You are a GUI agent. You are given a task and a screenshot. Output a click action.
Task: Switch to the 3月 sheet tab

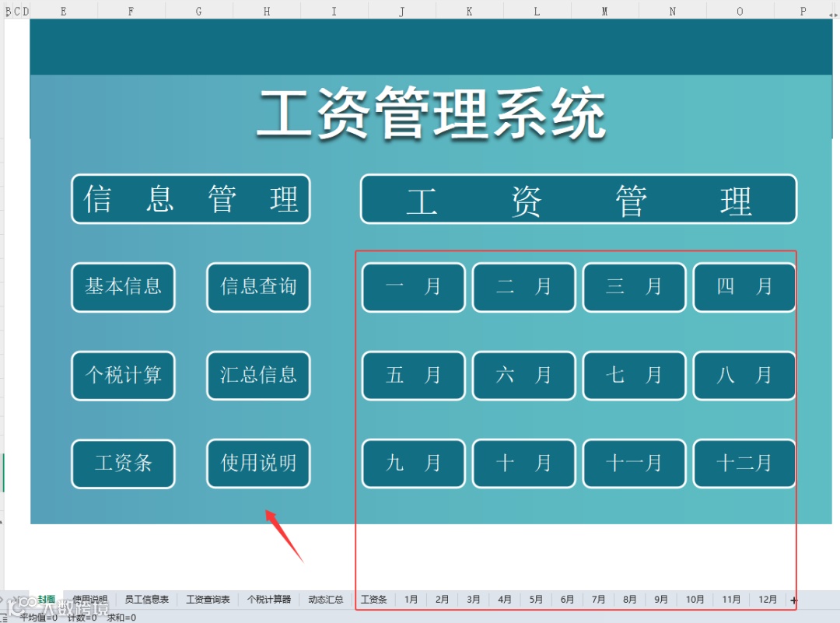(x=473, y=600)
